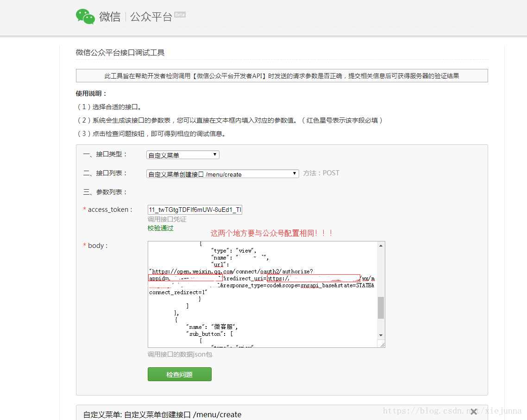Viewport: 527px width, 420px height.
Task: Open the 接口类型 dropdown showing 自定义菜单
Action: [x=183, y=155]
